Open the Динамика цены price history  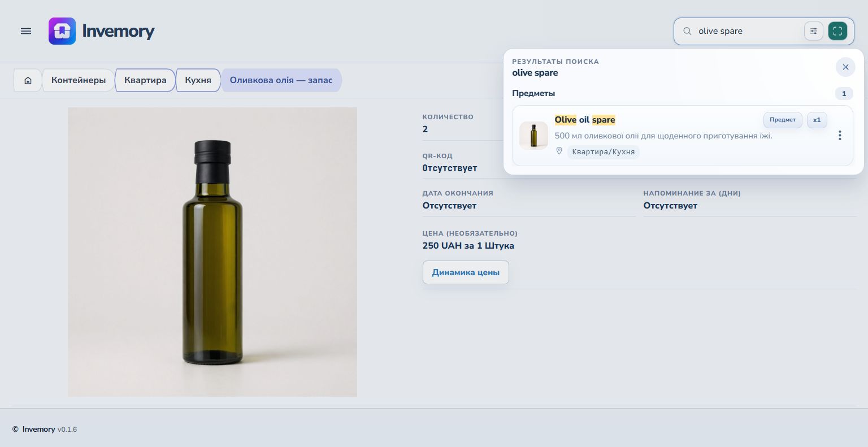(466, 272)
